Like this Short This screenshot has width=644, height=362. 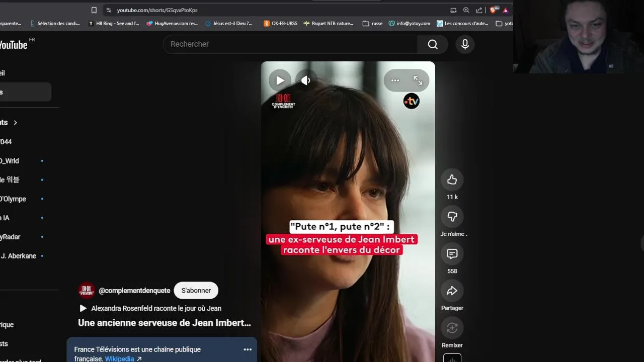click(452, 179)
